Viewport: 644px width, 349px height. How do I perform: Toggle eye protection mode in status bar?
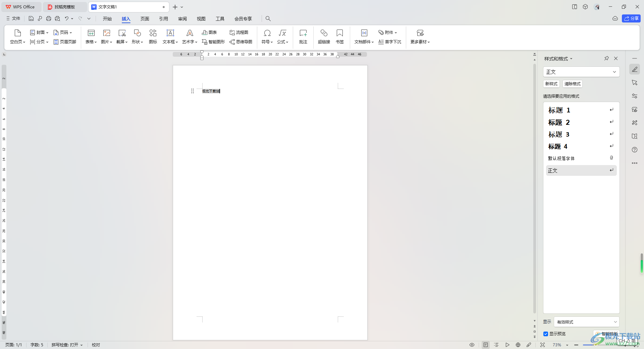pos(472,345)
